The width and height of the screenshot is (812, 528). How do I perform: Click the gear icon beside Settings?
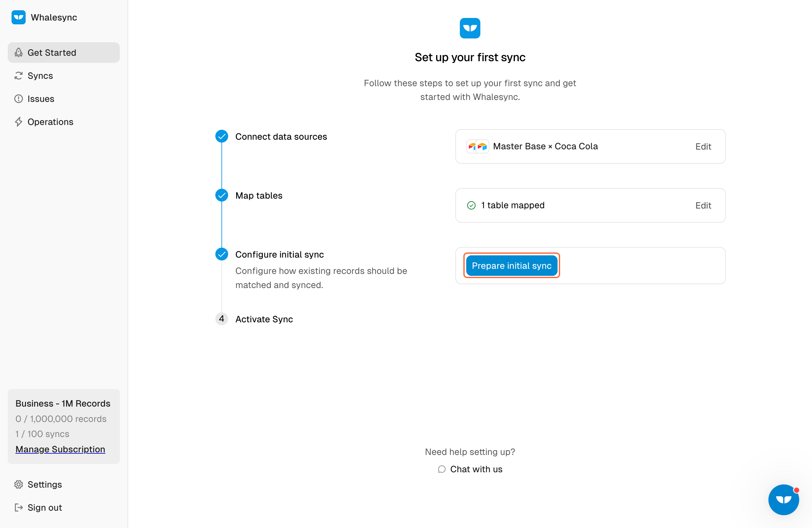[x=18, y=485]
